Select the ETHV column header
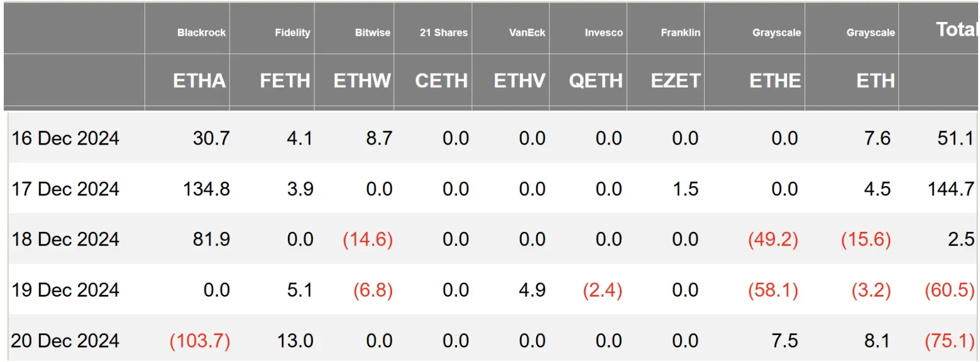The image size is (980, 362). (x=519, y=80)
